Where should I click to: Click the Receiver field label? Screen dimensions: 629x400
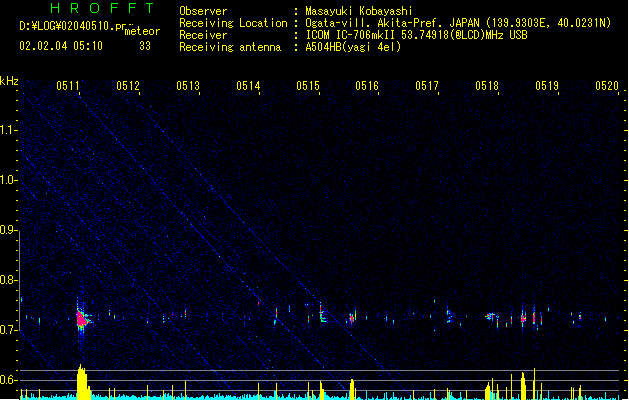[203, 35]
